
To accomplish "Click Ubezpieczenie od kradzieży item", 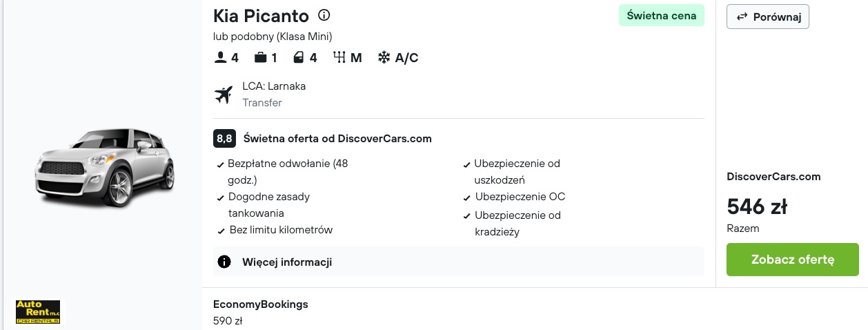I will 517,224.
